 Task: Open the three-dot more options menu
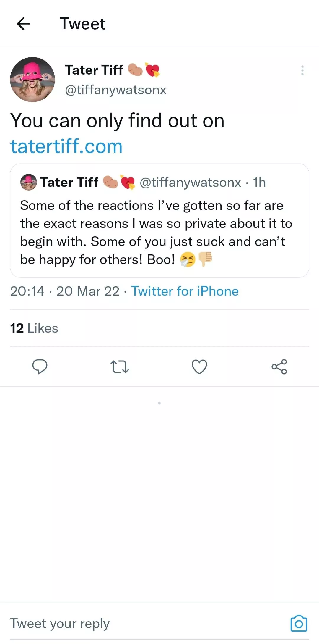click(302, 70)
